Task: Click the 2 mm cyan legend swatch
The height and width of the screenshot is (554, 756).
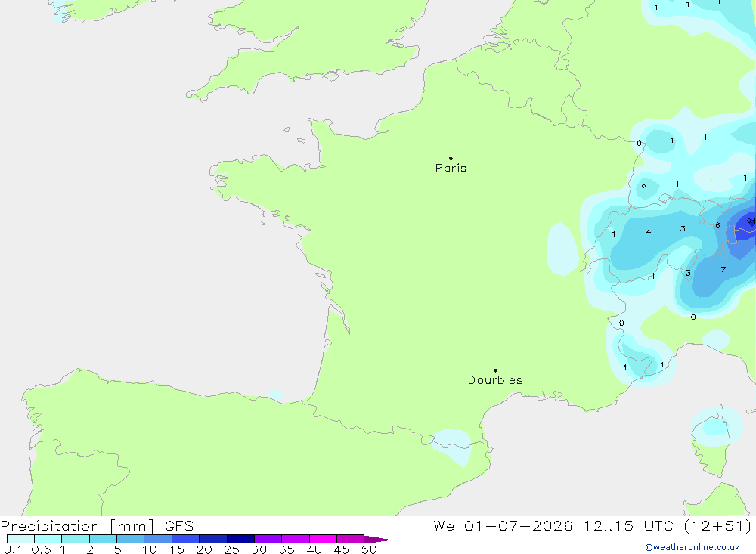Action: [x=103, y=539]
